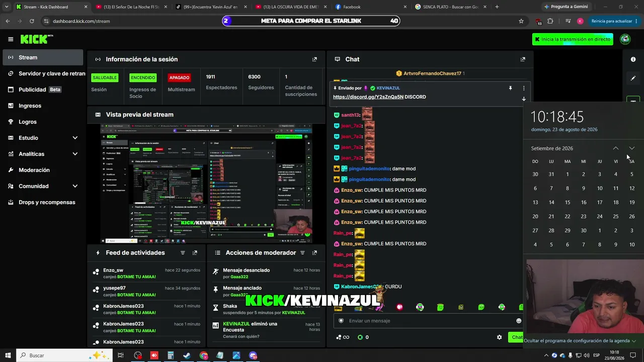Click the Kick logo
The height and width of the screenshot is (362, 644).
(x=37, y=39)
